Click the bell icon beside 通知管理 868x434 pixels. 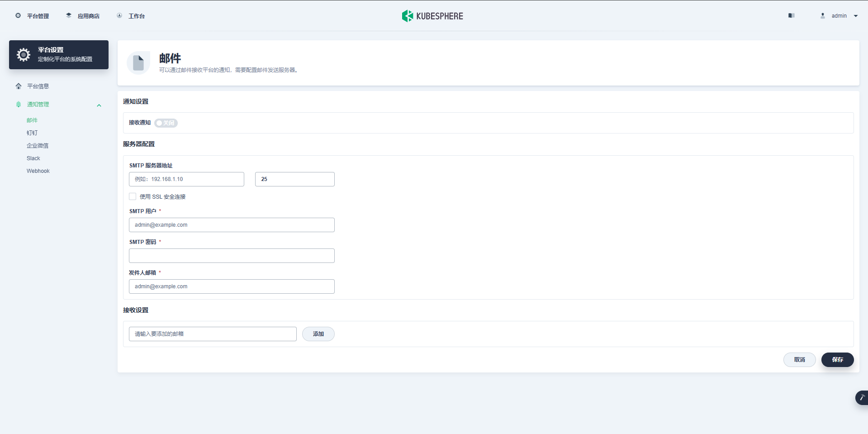click(x=19, y=104)
